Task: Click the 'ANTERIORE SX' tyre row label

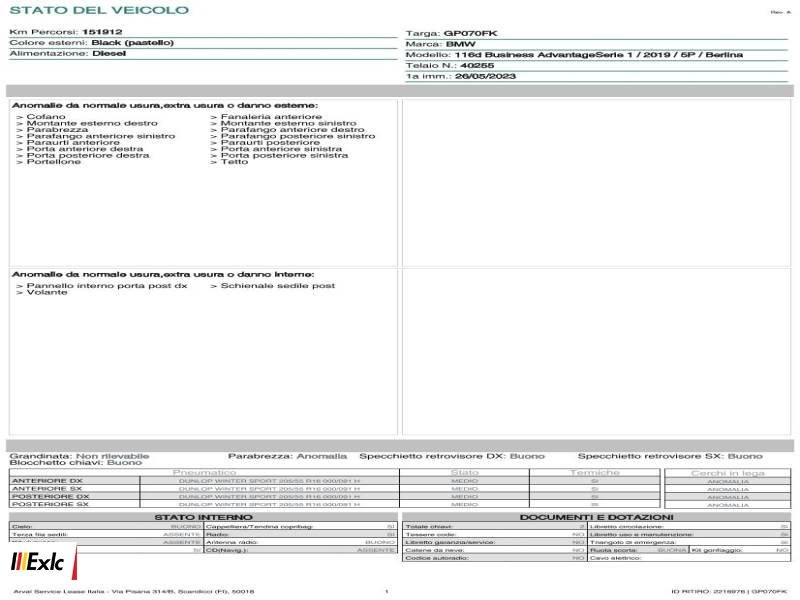Action: 47,489
